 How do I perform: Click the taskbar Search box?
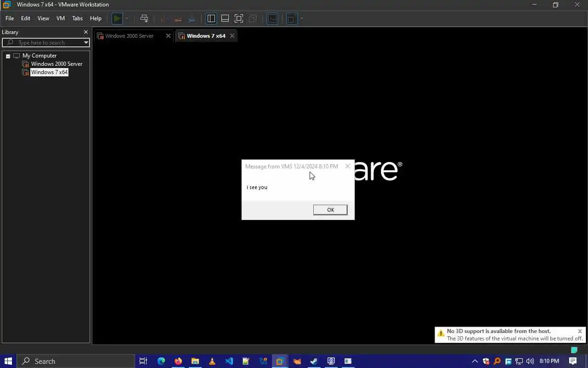click(x=76, y=361)
